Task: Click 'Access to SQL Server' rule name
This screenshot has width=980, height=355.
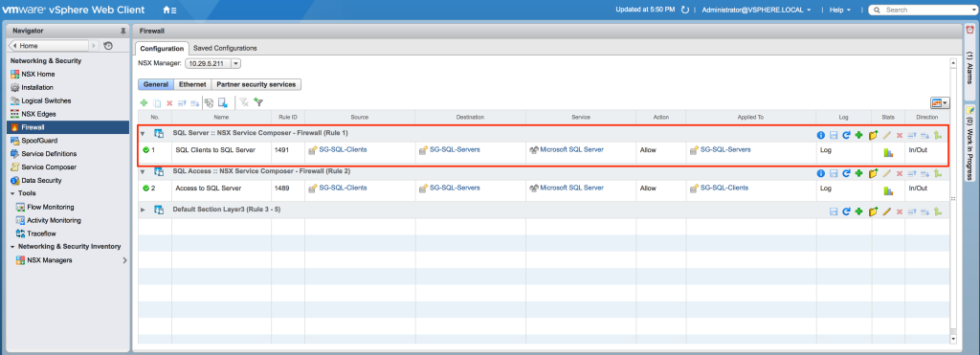Action: (x=207, y=189)
